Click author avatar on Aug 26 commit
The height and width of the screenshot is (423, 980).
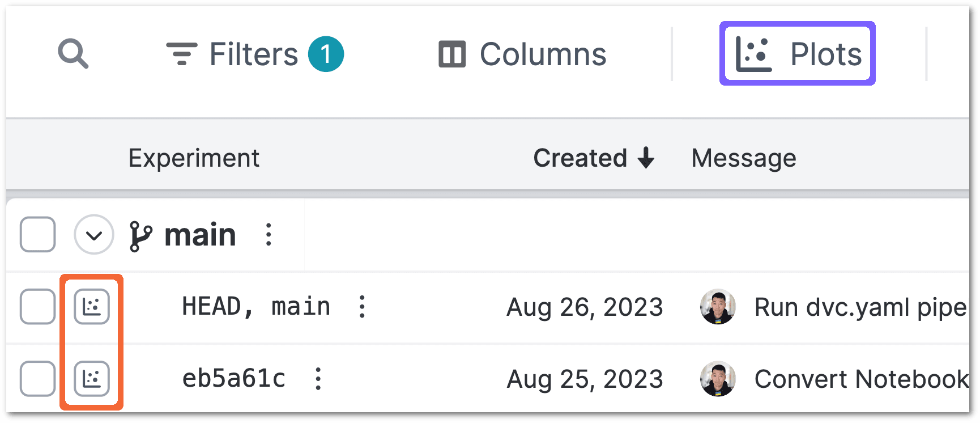[718, 306]
